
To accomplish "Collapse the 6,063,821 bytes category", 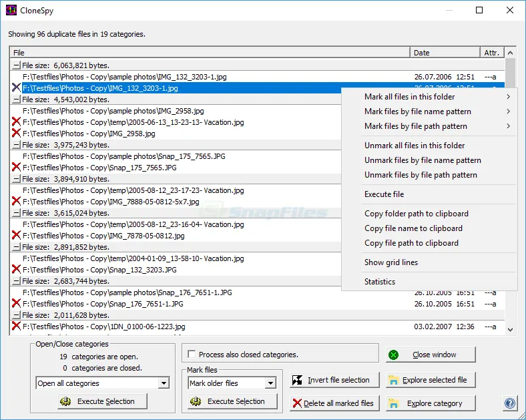I will point(16,65).
